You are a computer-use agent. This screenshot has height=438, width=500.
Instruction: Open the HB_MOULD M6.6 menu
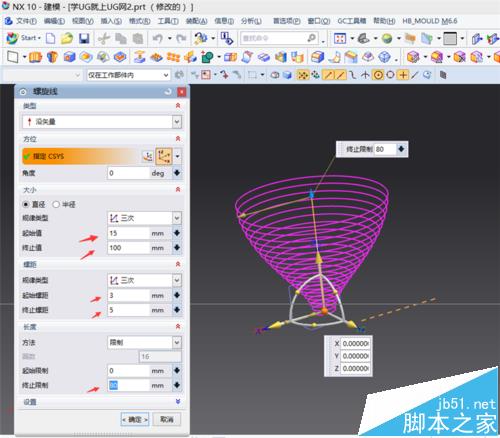click(x=430, y=21)
